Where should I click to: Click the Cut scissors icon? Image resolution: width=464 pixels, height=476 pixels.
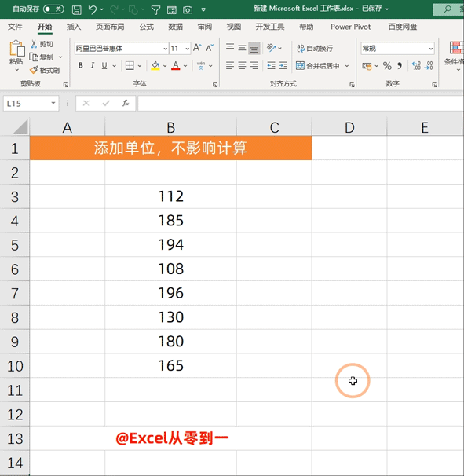tap(34, 44)
